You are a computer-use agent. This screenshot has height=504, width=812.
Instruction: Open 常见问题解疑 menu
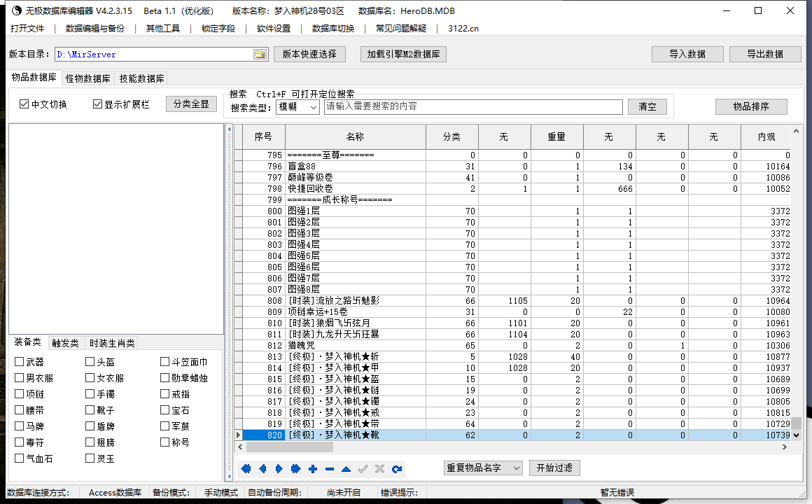tap(401, 29)
